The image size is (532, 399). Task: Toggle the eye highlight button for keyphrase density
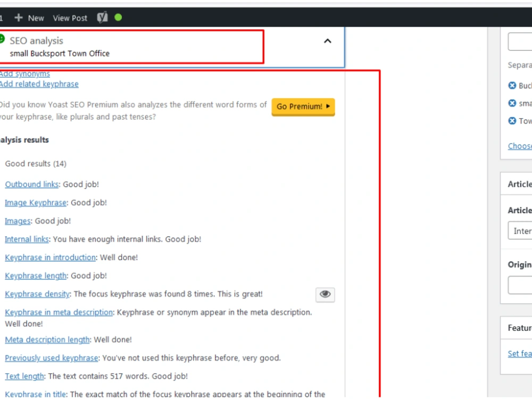point(325,295)
